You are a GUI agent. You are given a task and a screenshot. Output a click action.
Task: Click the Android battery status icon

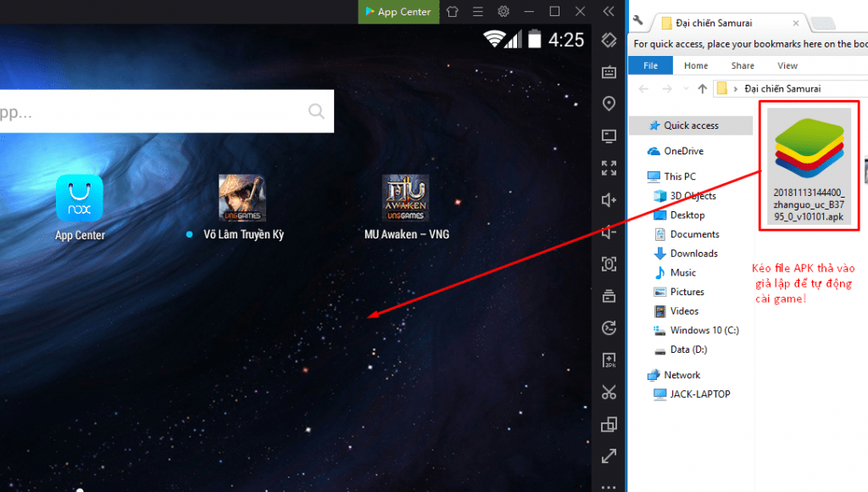pyautogui.click(x=534, y=39)
